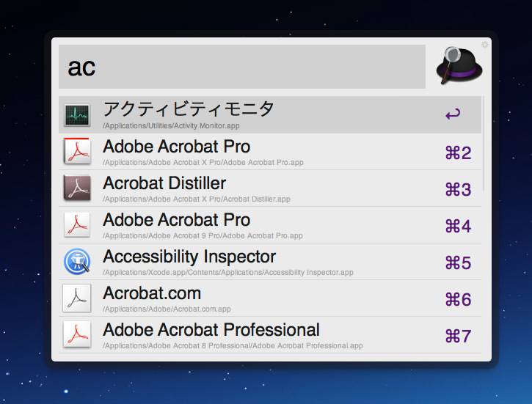Click into the search field containing 'ac'

(x=242, y=67)
